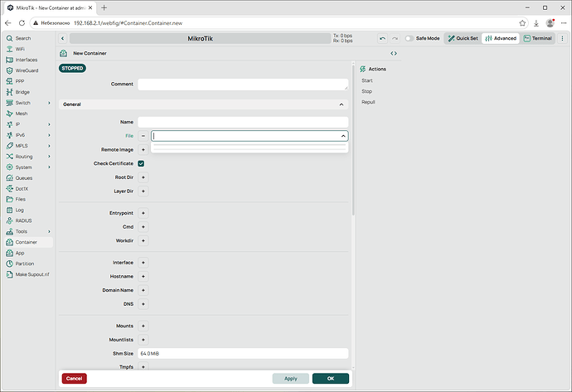Screen dimensions: 572x392
Task: Open Make Supout.rif icon
Action: tap(9, 274)
